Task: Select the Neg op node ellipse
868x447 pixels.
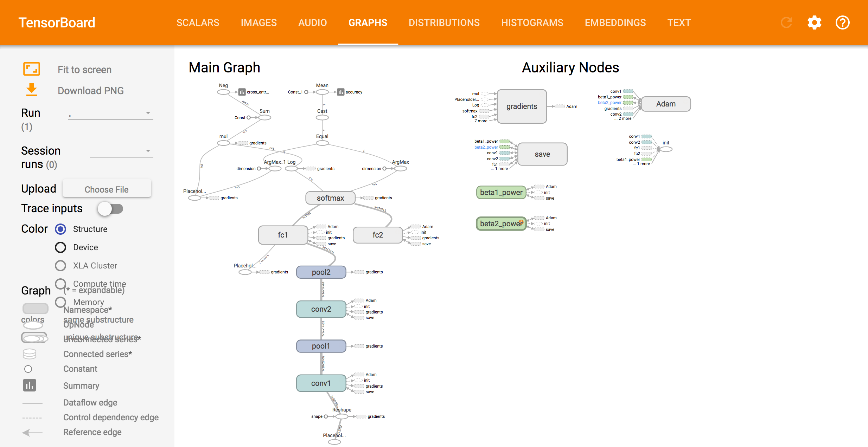Action: tap(223, 92)
